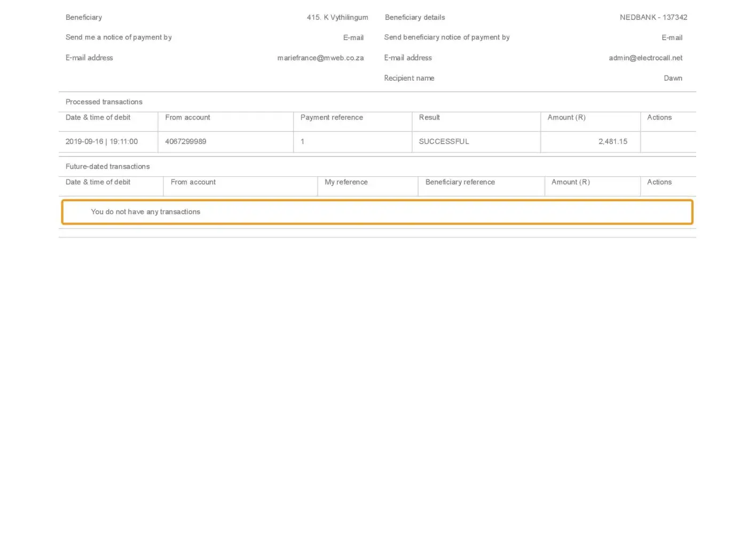Click the Payment reference column header

click(x=332, y=117)
